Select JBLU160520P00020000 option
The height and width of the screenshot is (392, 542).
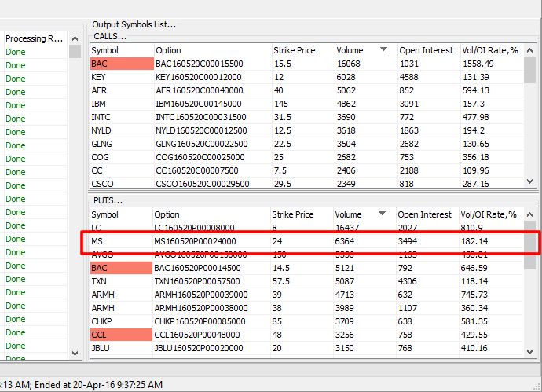[x=199, y=348]
